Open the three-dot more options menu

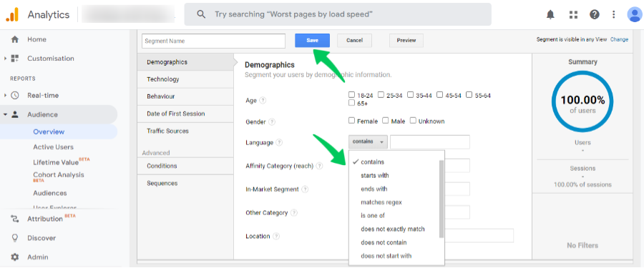coord(614,15)
